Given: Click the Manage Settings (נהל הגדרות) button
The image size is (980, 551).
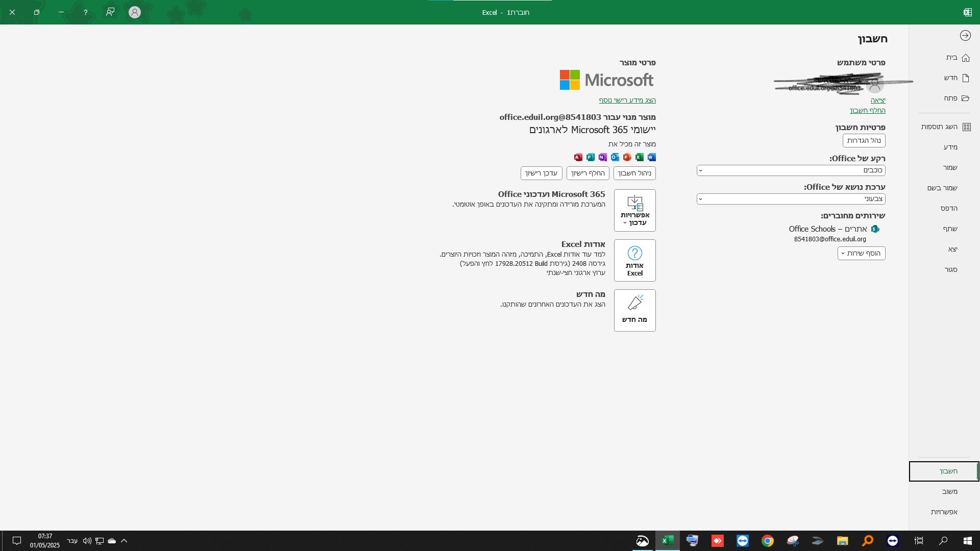Looking at the screenshot, I should pos(864,140).
